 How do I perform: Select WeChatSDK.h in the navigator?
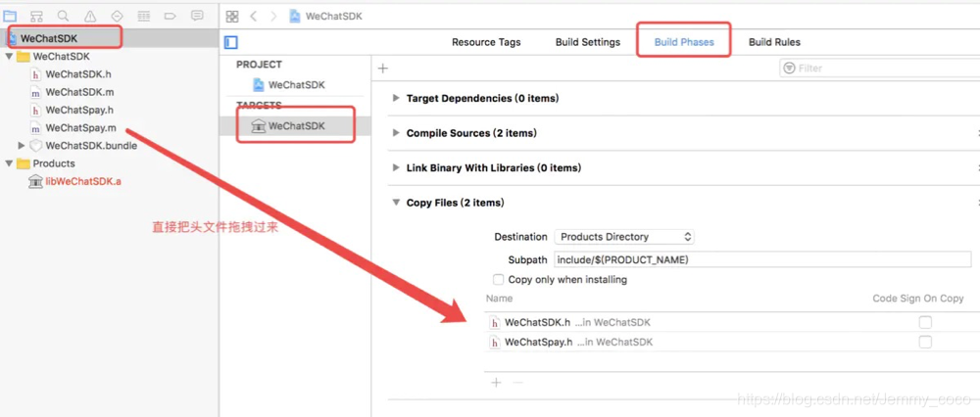(78, 74)
